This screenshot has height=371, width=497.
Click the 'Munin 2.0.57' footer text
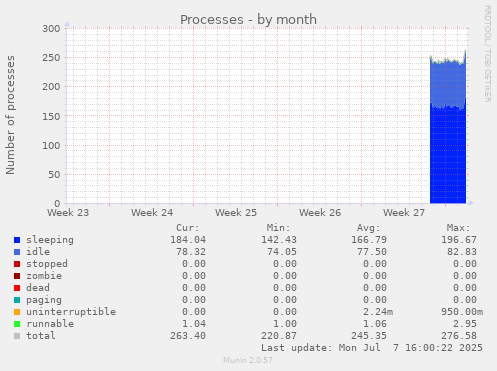248,360
